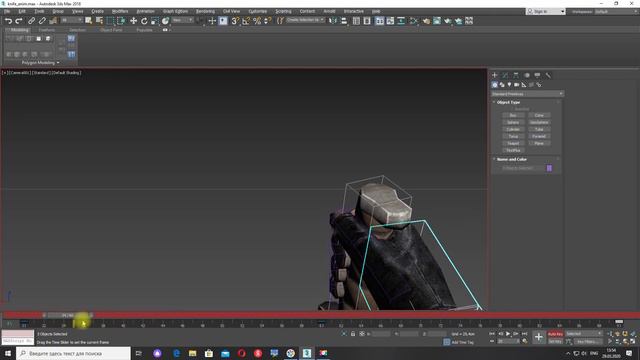Open the Utilities hammer panel tab

[x=548, y=75]
